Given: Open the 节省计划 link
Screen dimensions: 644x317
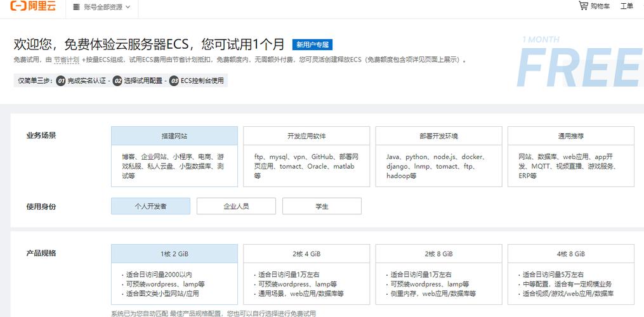Looking at the screenshot, I should 66,60.
